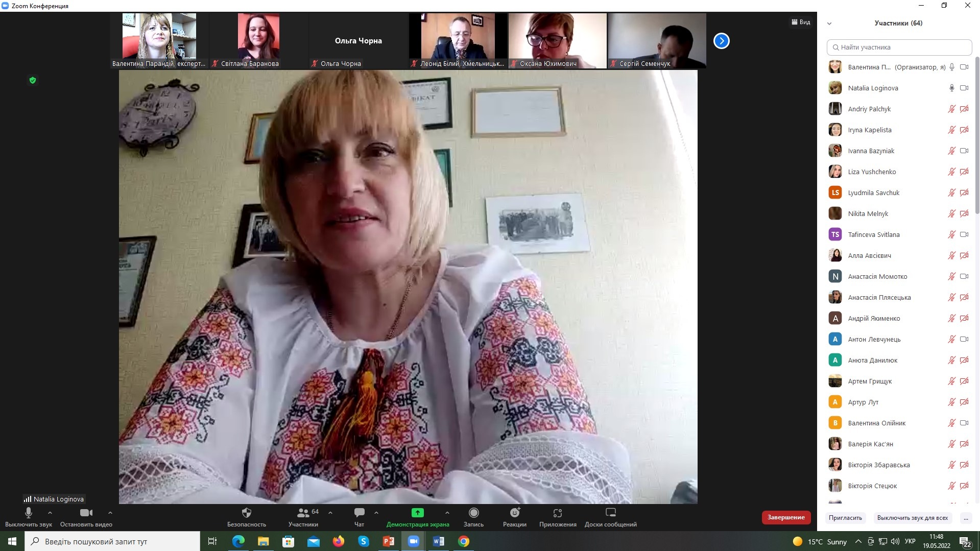Start recording with Запись button
Screen dimensions: 980x551
coord(474,517)
